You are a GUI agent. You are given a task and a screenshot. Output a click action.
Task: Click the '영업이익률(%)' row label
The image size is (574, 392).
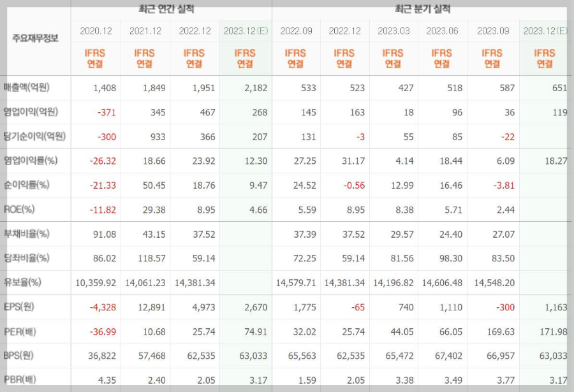(31, 161)
